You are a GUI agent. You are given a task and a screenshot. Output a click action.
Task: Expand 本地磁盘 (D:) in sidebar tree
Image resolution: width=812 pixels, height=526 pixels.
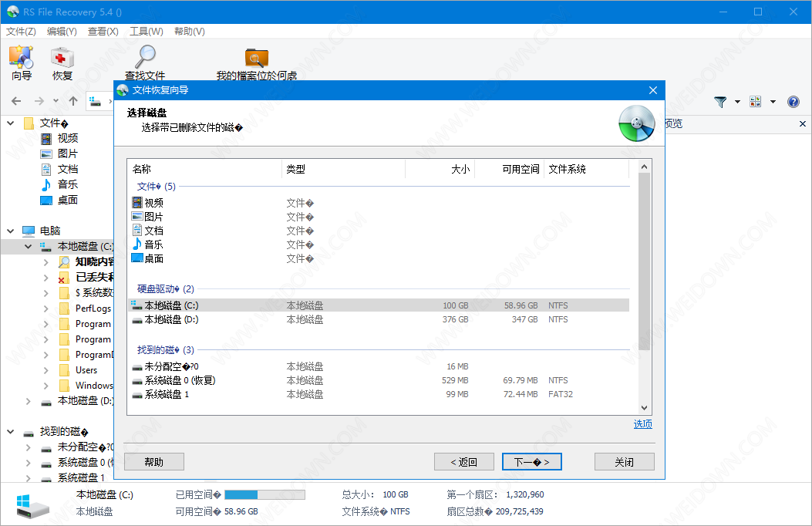point(29,401)
